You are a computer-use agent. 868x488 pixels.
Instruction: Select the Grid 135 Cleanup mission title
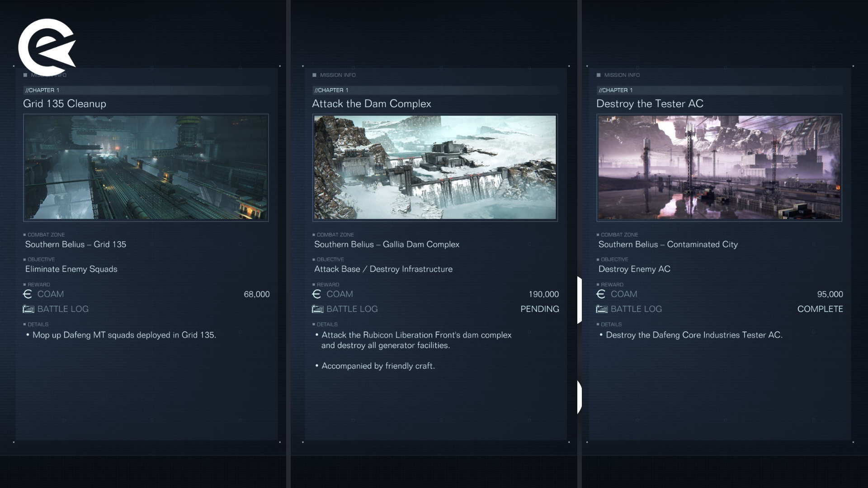click(x=65, y=103)
